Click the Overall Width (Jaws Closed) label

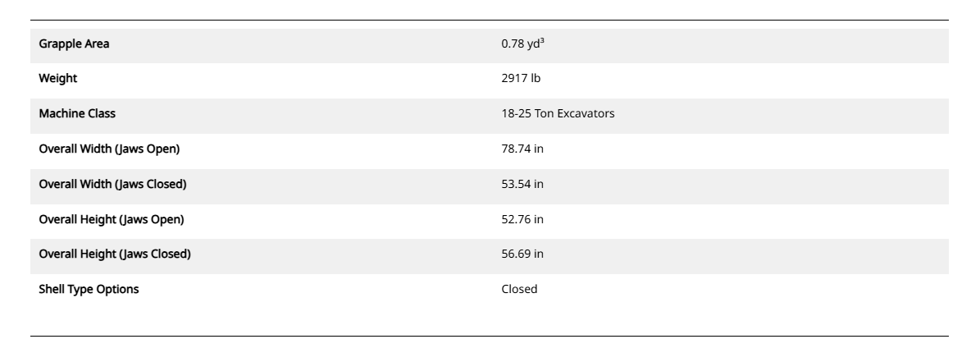(112, 185)
